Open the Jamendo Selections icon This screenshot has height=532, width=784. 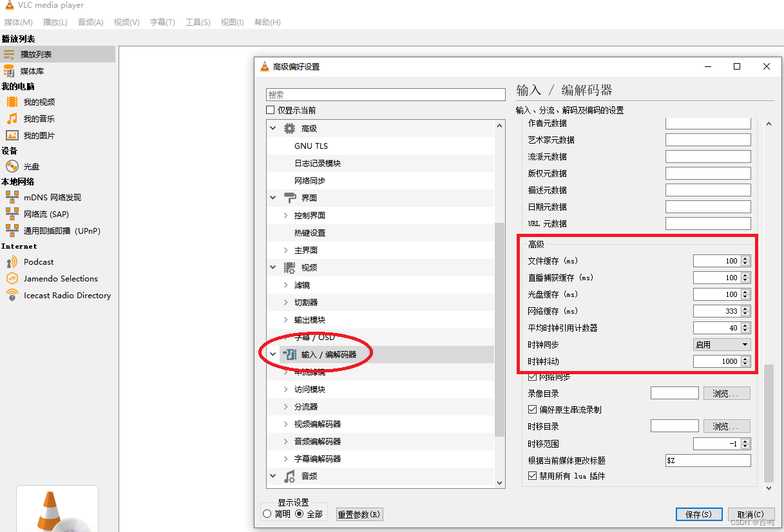[x=12, y=278]
